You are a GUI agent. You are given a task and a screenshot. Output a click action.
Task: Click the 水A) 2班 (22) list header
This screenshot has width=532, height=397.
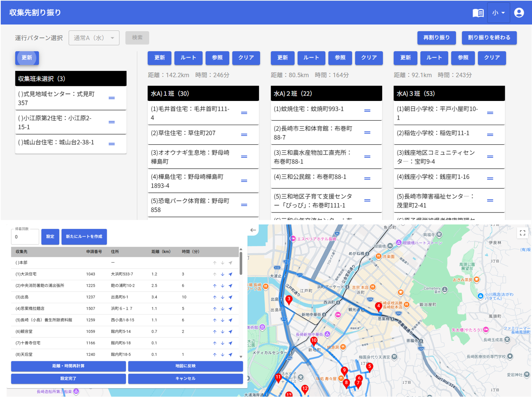pyautogui.click(x=326, y=93)
